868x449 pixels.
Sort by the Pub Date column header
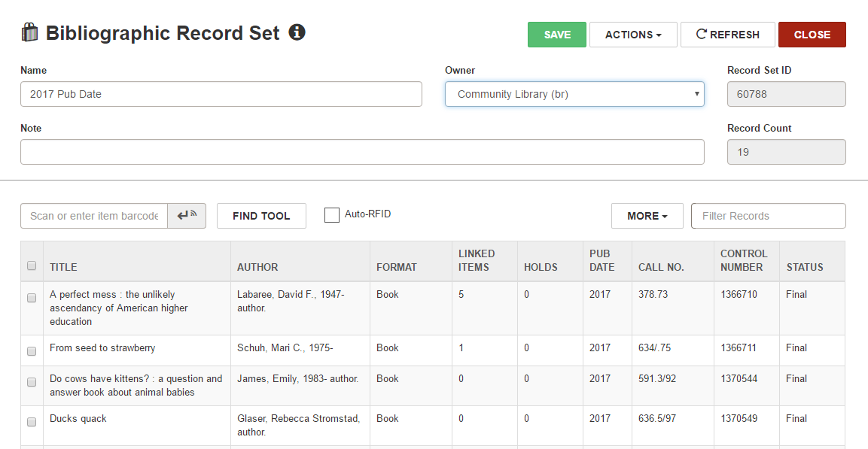[x=602, y=260]
